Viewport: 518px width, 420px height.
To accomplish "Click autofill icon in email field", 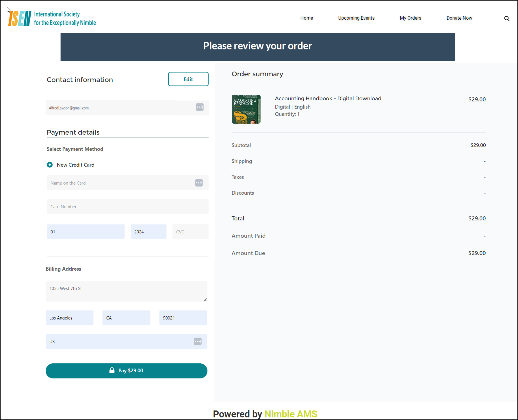I will coord(200,107).
